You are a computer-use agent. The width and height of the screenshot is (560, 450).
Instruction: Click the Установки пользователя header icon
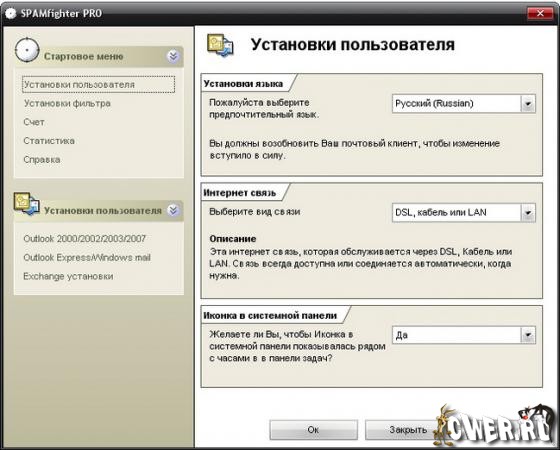pyautogui.click(x=220, y=45)
